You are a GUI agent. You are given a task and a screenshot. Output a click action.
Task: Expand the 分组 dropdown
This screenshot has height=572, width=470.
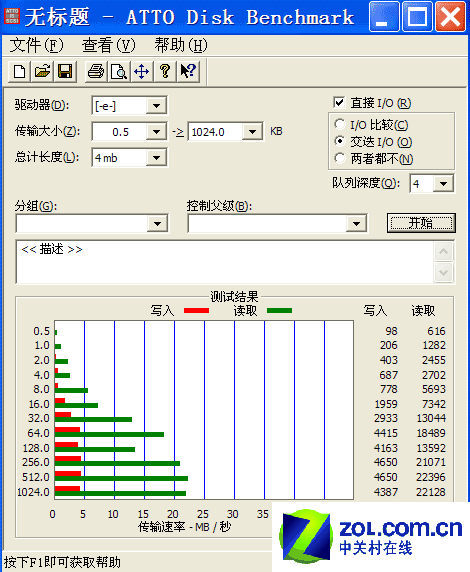point(157,224)
